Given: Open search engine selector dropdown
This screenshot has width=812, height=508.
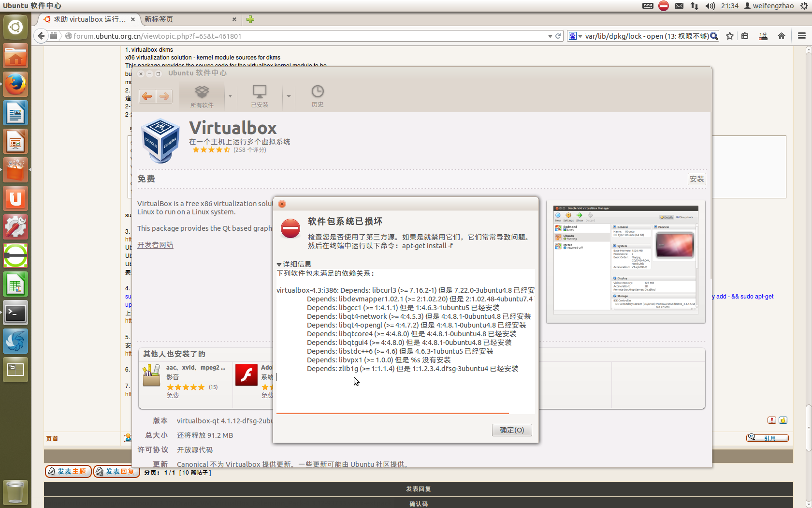Looking at the screenshot, I should coord(575,36).
